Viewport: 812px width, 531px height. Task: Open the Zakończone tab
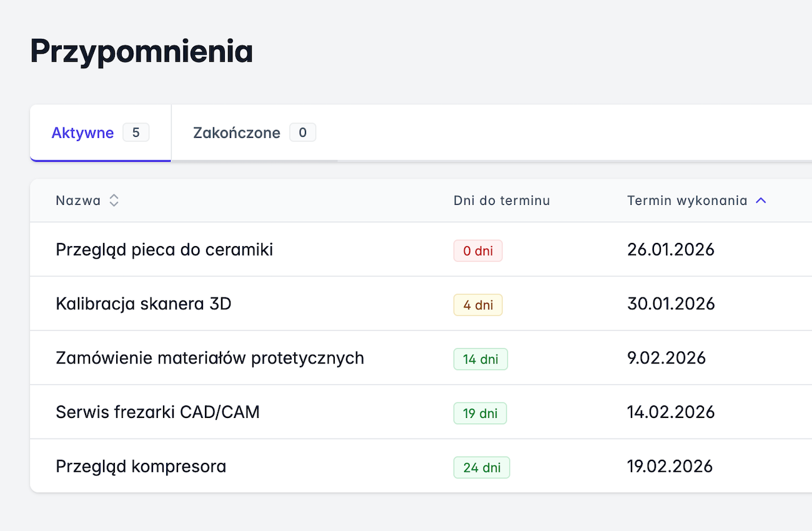click(237, 133)
